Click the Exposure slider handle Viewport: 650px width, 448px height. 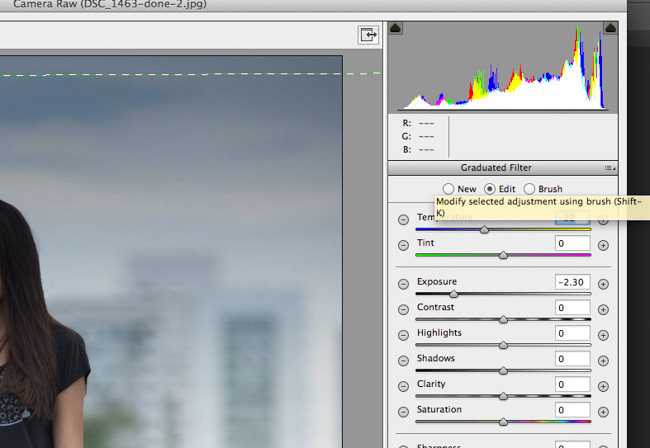pyautogui.click(x=454, y=294)
